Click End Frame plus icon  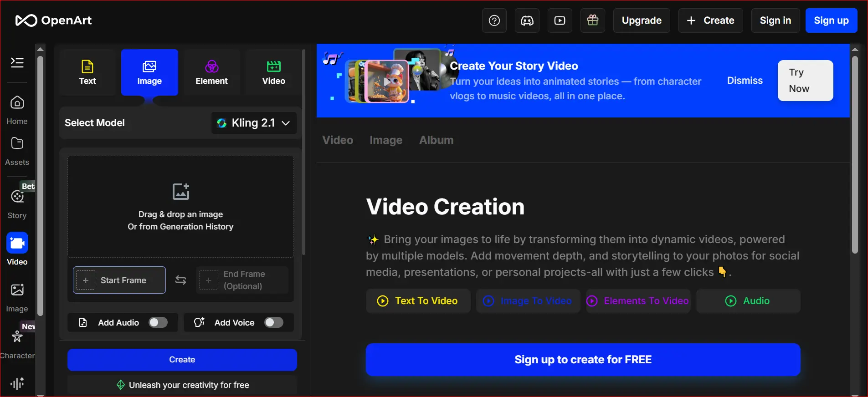[208, 280]
